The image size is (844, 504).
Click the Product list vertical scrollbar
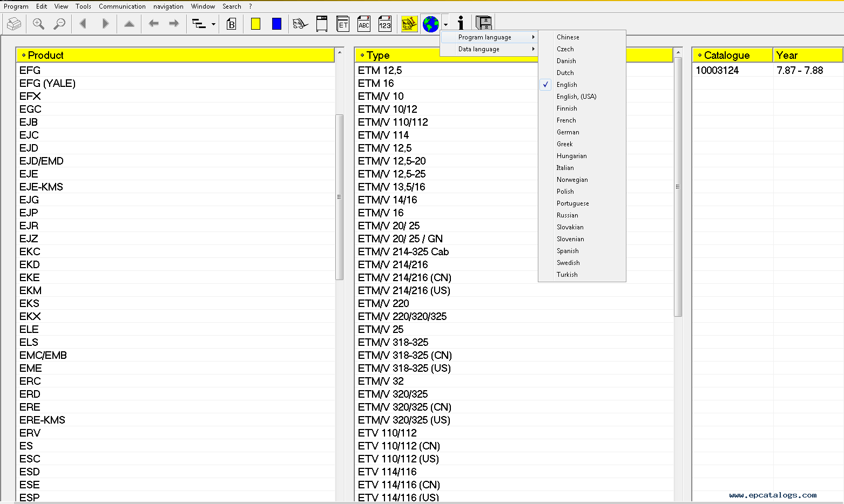[x=339, y=197]
